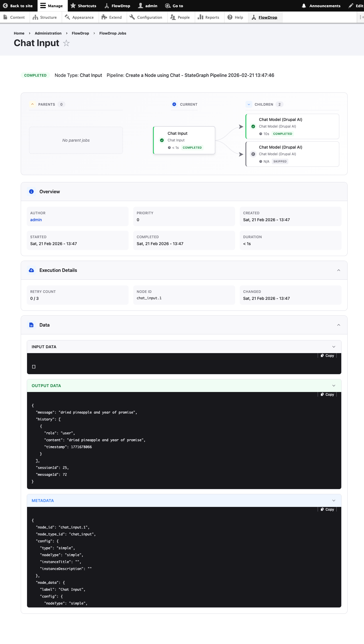Screen dimensions: 364x644
Task: Click the Overview info icon
Action: (31, 192)
